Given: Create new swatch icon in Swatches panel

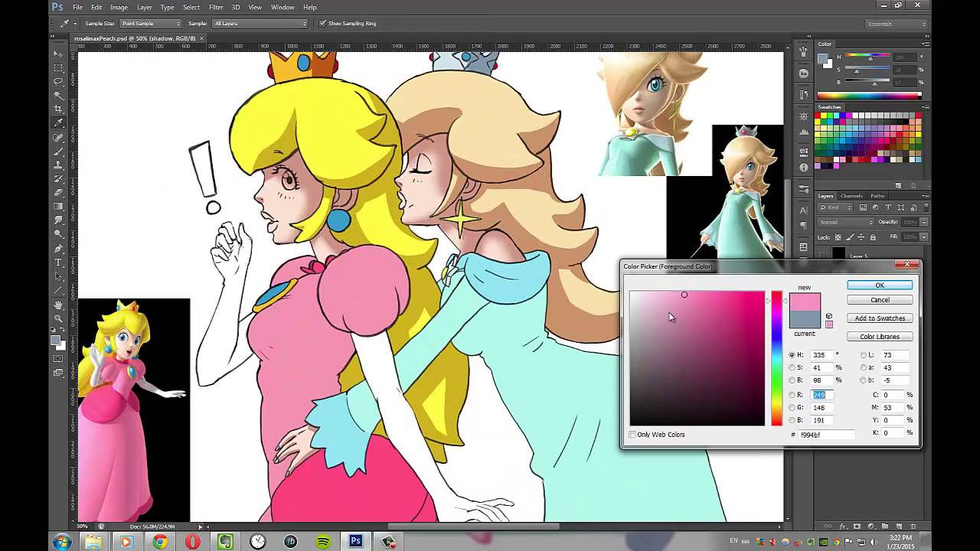Looking at the screenshot, I should (x=899, y=185).
